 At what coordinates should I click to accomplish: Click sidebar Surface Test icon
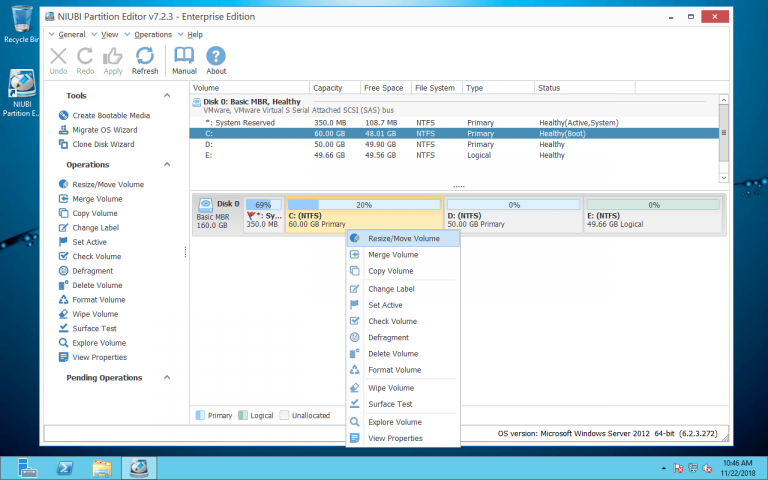(x=63, y=328)
